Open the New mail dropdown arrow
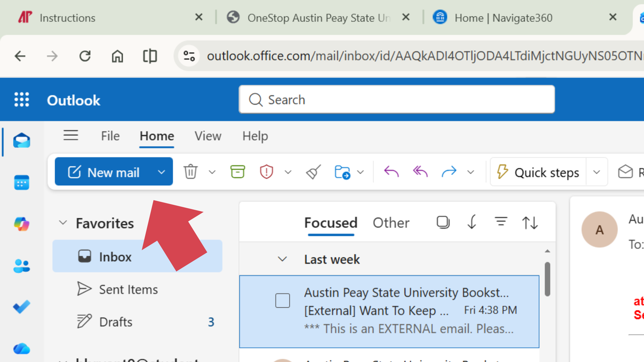Image resolution: width=644 pixels, height=362 pixels. [x=161, y=172]
